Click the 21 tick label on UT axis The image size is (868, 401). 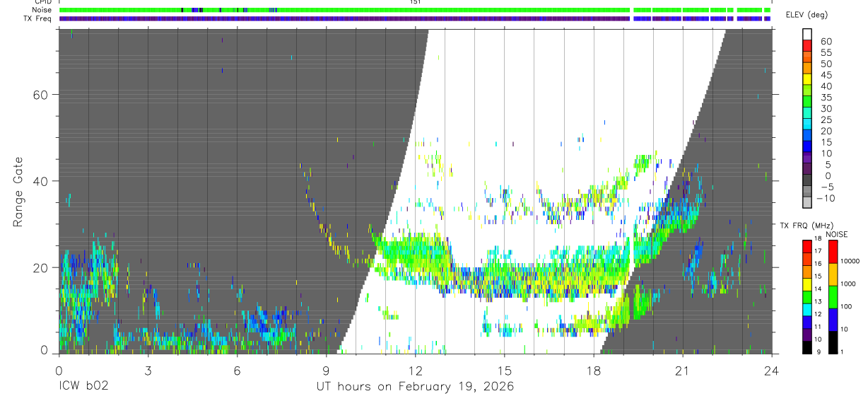682,371
